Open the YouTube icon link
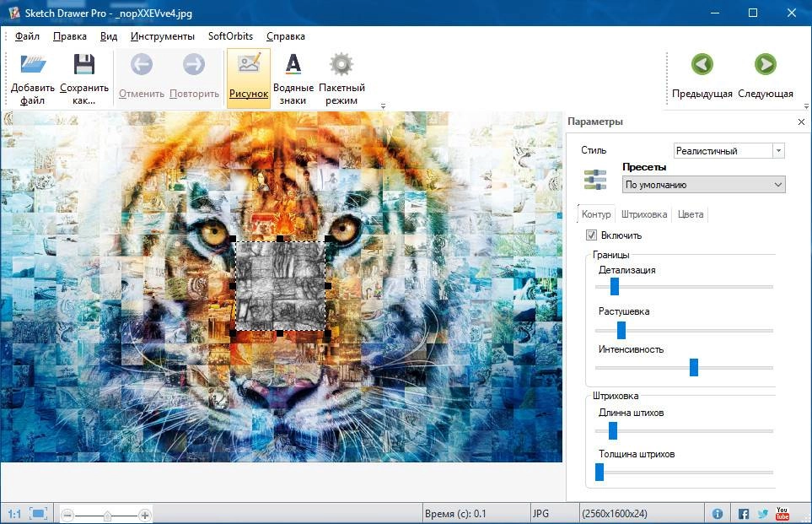The height and width of the screenshot is (524, 812). point(782,513)
